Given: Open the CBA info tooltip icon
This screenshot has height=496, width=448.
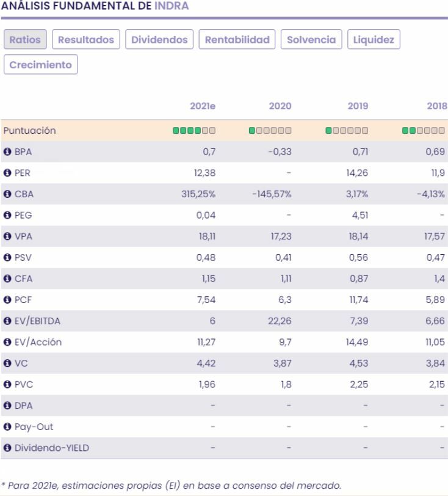Looking at the screenshot, I should (7, 194).
